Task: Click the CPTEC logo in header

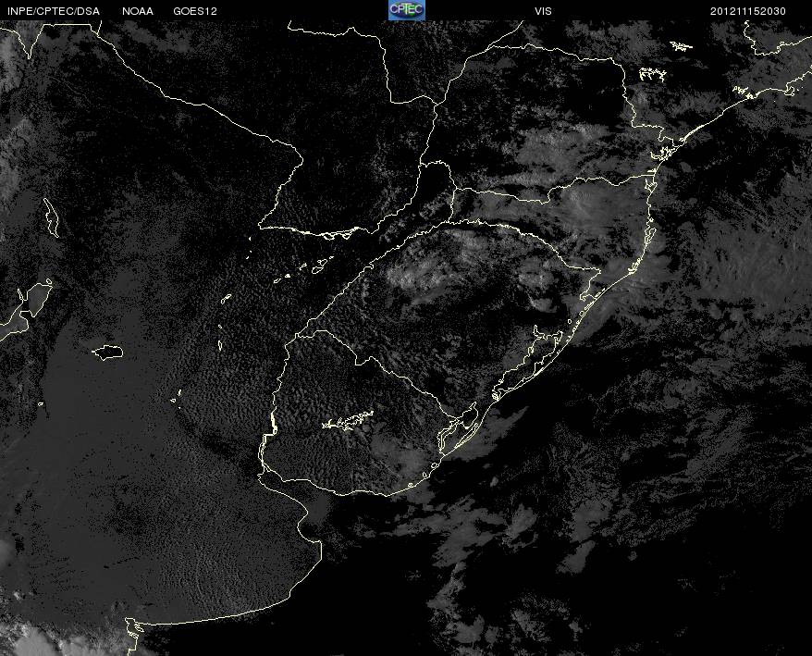Action: pyautogui.click(x=407, y=10)
